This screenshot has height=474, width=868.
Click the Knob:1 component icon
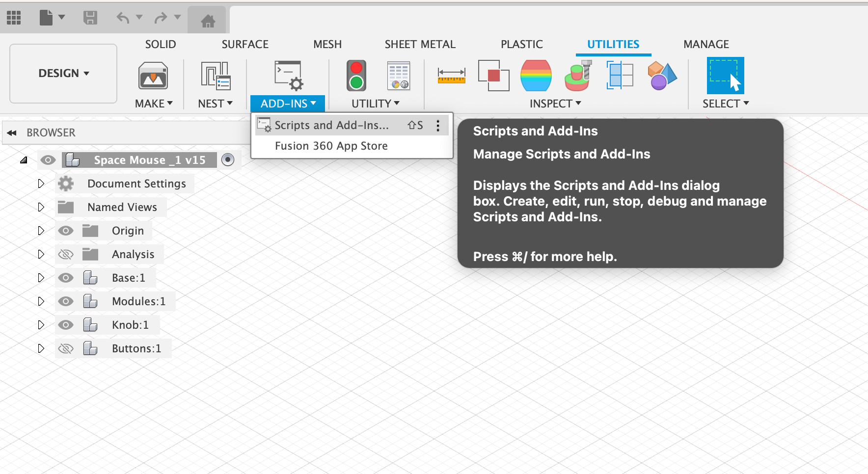[x=90, y=325]
